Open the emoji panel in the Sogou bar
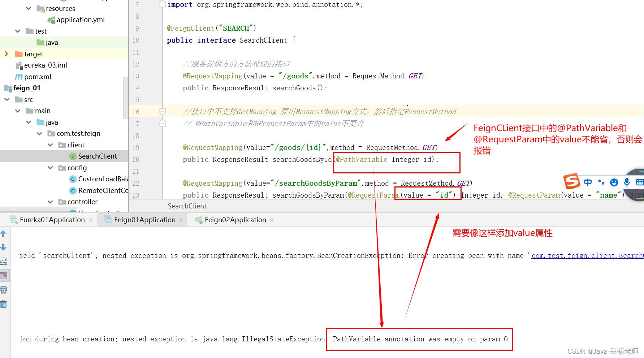644x358 pixels. pyautogui.click(x=614, y=182)
